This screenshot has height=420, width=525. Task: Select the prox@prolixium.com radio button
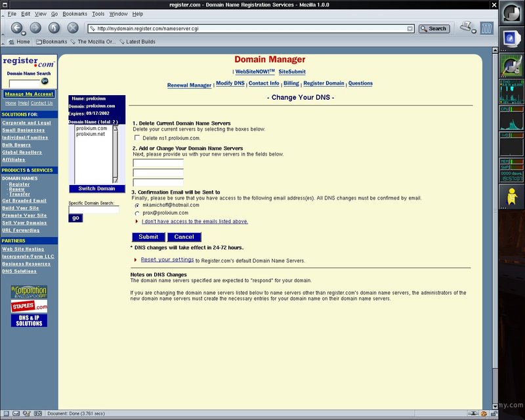pos(137,213)
